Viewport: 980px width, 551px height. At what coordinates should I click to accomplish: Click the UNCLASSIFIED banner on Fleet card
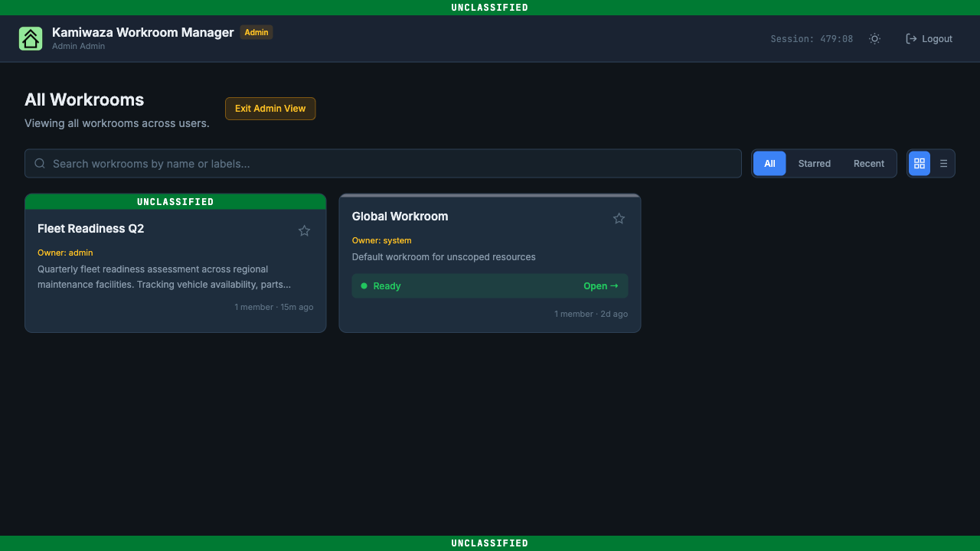coord(175,202)
